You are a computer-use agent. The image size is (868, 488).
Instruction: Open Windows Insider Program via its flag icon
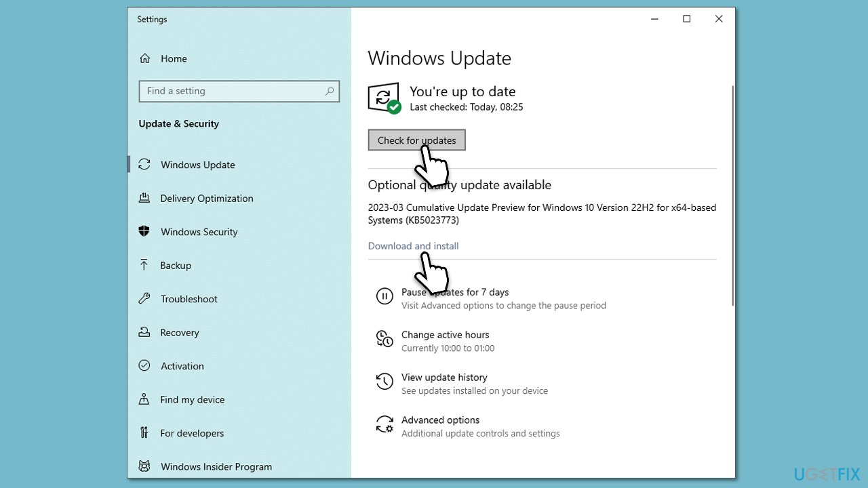tap(144, 466)
